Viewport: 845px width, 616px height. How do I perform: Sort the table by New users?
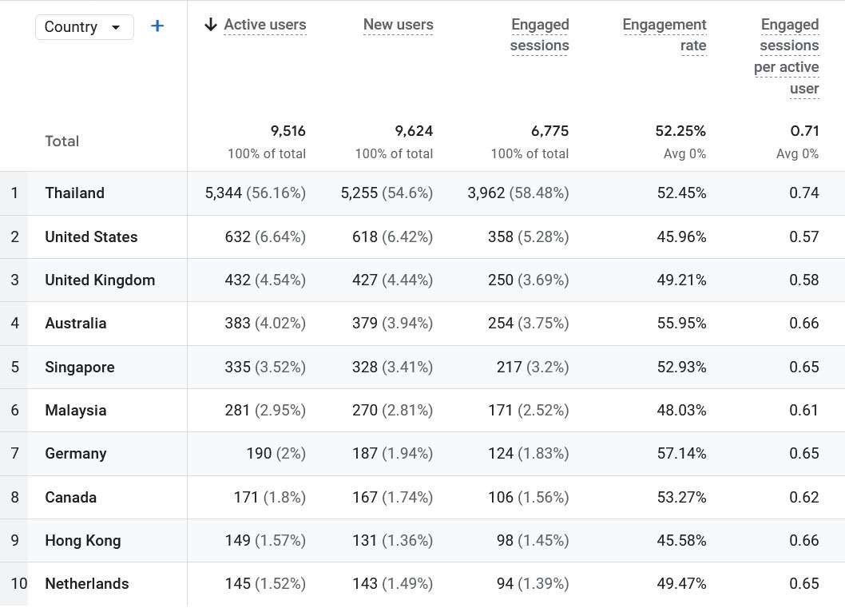coord(399,25)
